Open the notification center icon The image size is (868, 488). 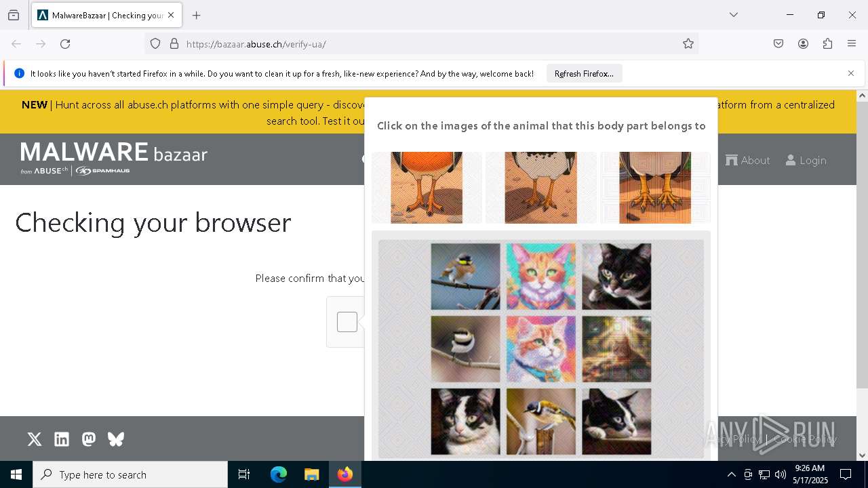846,474
